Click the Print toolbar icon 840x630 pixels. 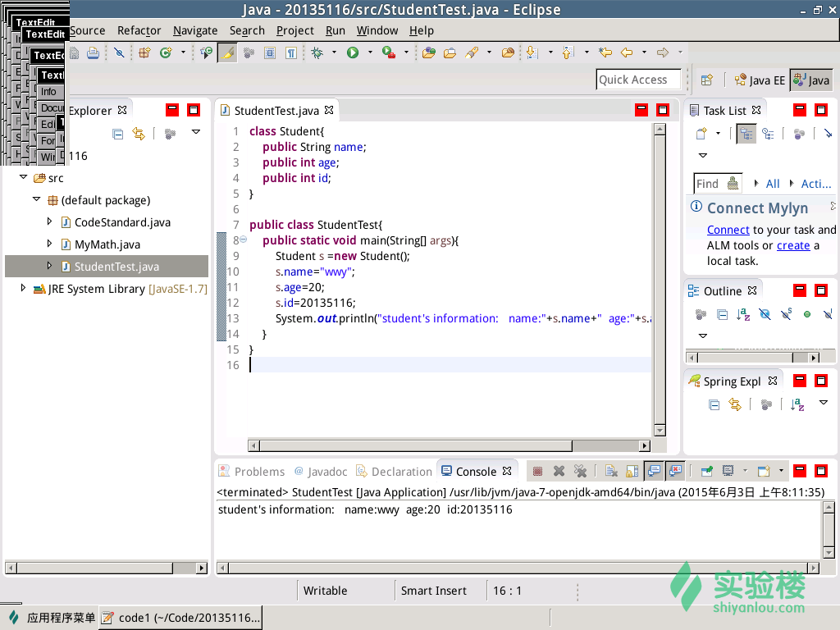coord(94,52)
